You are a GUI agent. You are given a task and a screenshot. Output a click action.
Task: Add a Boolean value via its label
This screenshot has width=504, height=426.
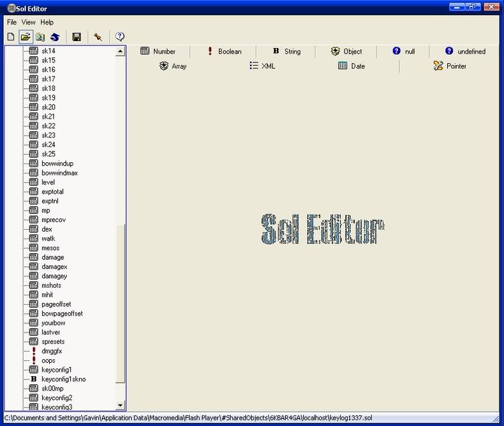230,52
